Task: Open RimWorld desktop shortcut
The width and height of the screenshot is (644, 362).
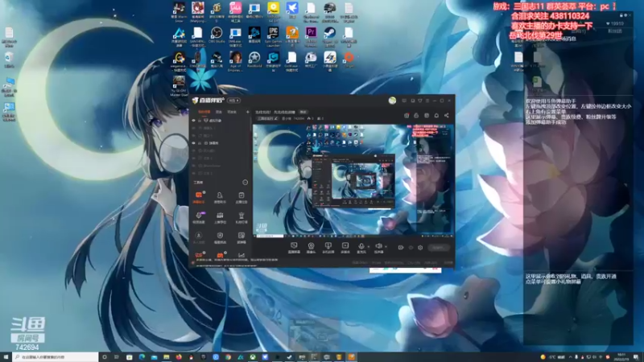Action: pos(254,60)
